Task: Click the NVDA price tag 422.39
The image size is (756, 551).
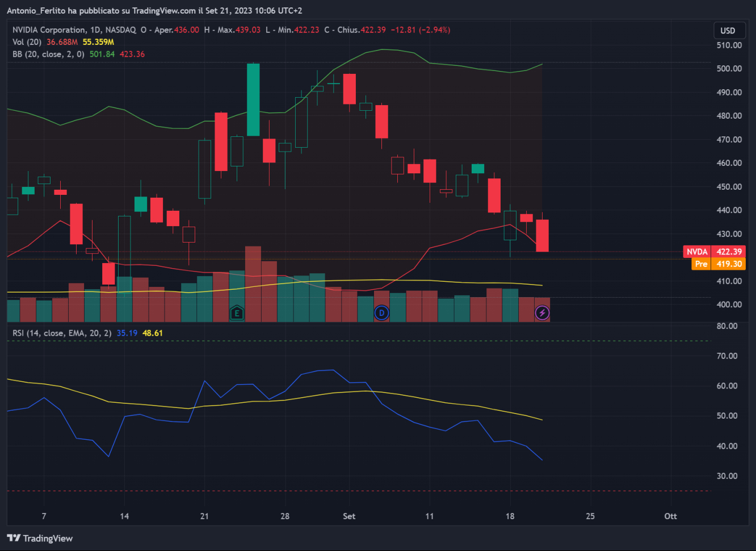Action: pyautogui.click(x=714, y=252)
